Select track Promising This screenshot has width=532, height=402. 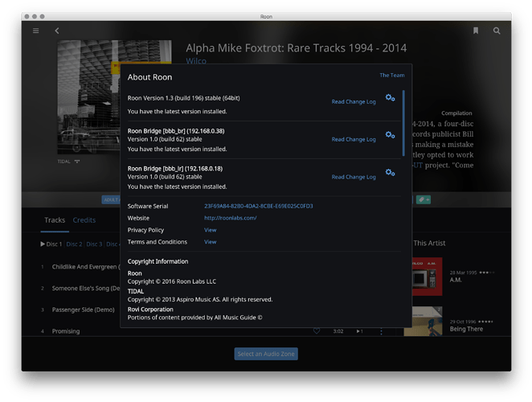66,331
